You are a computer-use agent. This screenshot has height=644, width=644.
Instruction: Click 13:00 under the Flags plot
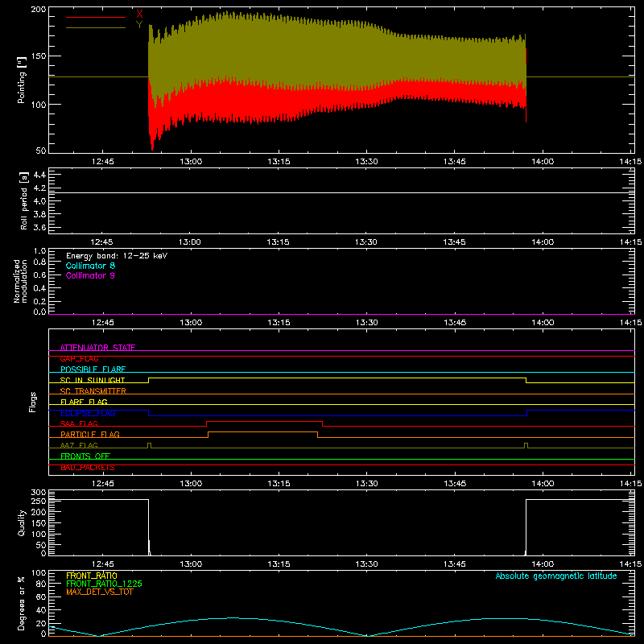click(x=191, y=484)
